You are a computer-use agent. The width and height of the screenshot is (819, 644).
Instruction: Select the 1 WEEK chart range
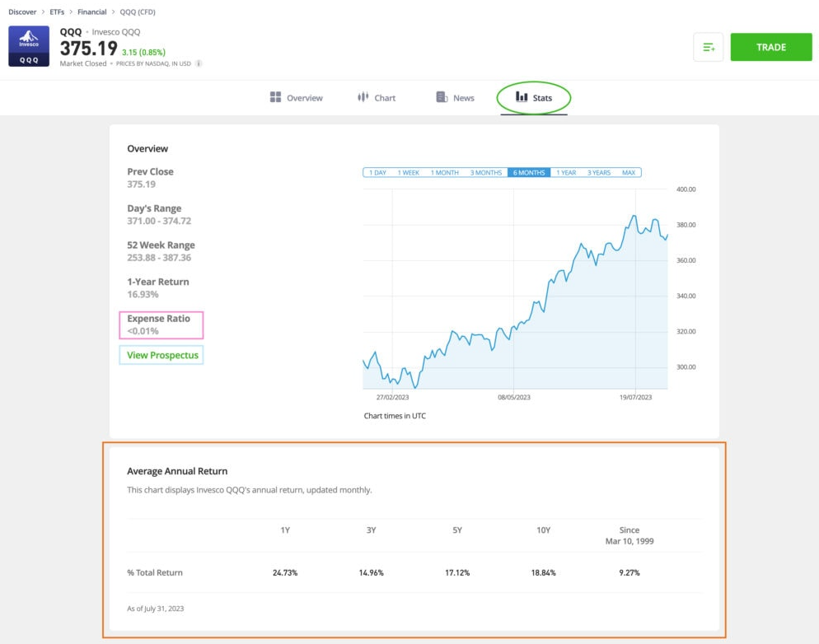tap(408, 173)
